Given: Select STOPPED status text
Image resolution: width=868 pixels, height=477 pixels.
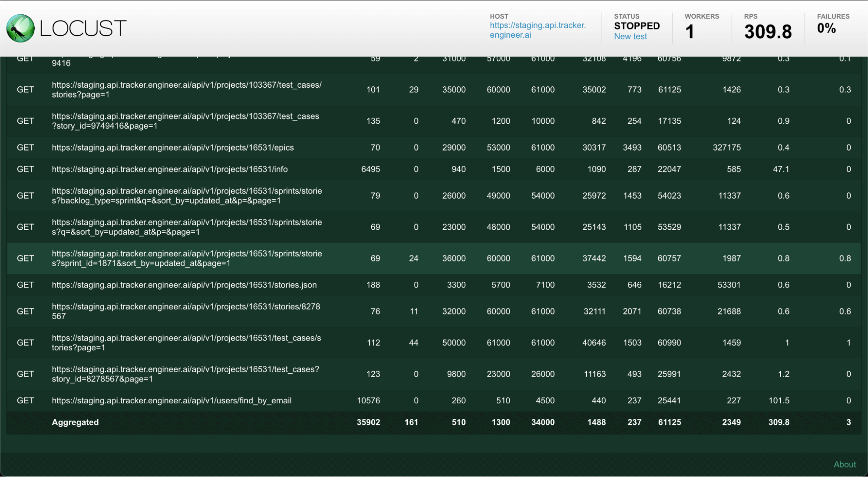Looking at the screenshot, I should pyautogui.click(x=637, y=26).
